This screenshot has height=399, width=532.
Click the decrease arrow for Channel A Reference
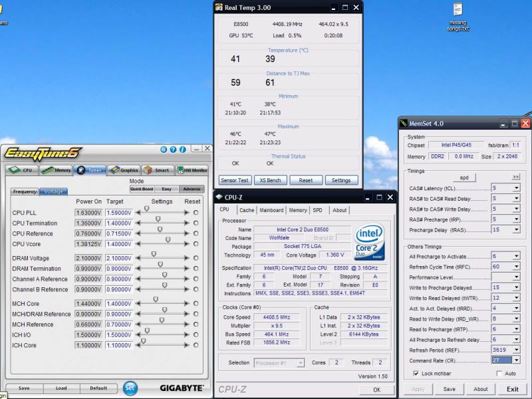[x=138, y=279]
